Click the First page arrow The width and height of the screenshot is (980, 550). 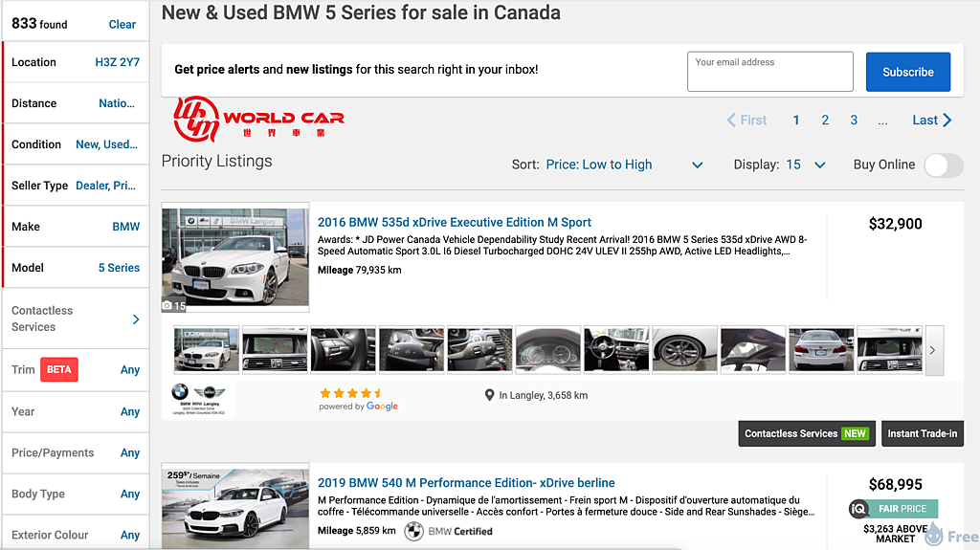[x=732, y=121]
